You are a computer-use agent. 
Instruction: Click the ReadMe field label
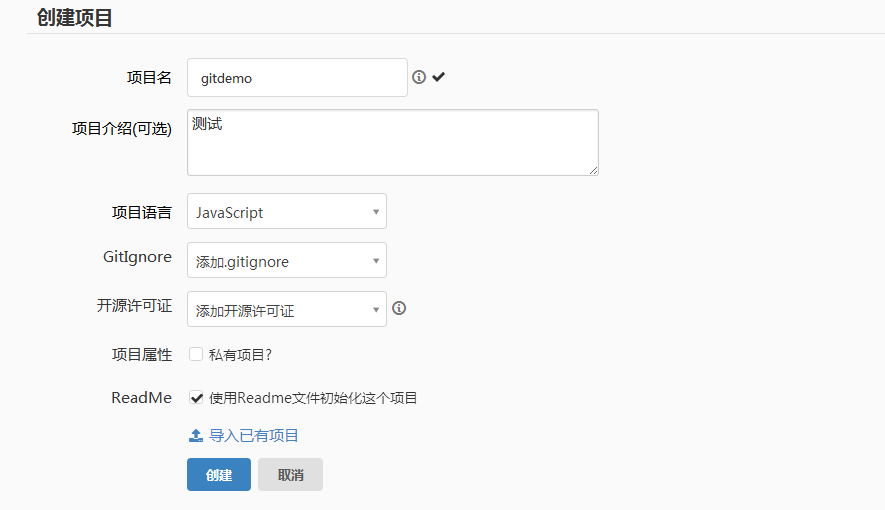click(x=142, y=398)
